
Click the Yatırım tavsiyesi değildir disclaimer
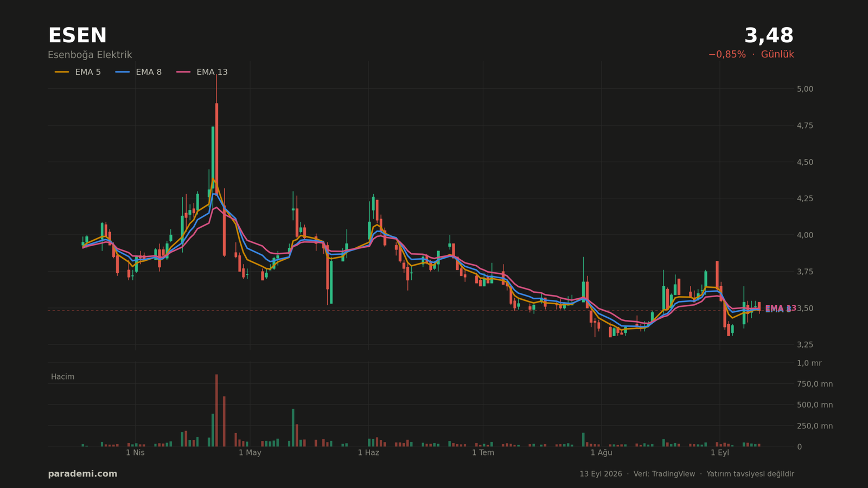click(750, 474)
